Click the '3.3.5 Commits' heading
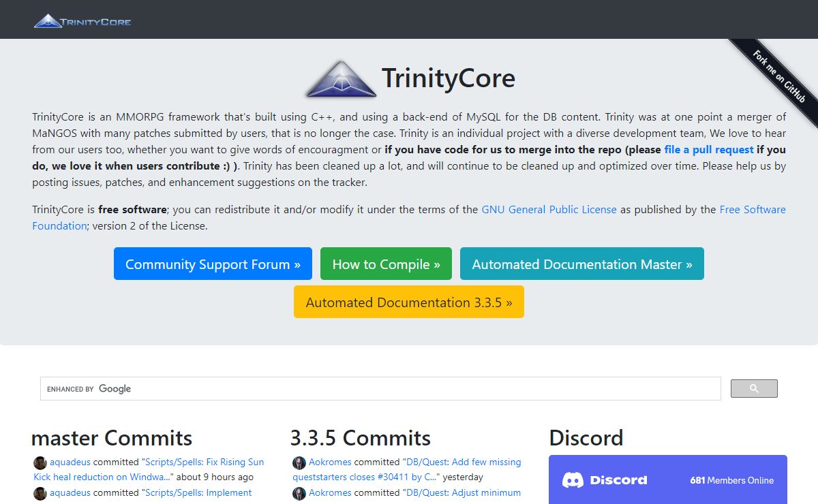The height and width of the screenshot is (504, 818). click(x=361, y=437)
